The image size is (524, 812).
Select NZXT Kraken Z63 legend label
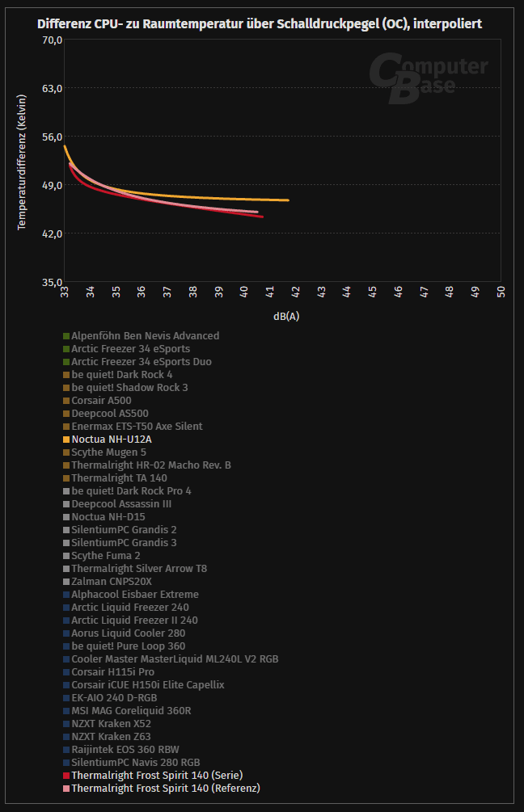[x=112, y=737]
